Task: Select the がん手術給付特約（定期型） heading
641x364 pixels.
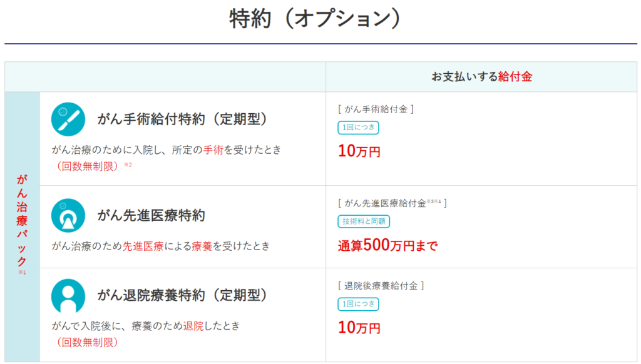Action: coord(182,119)
